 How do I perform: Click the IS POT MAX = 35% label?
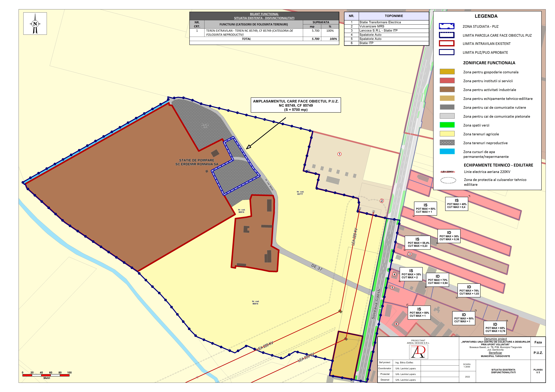click(411, 274)
